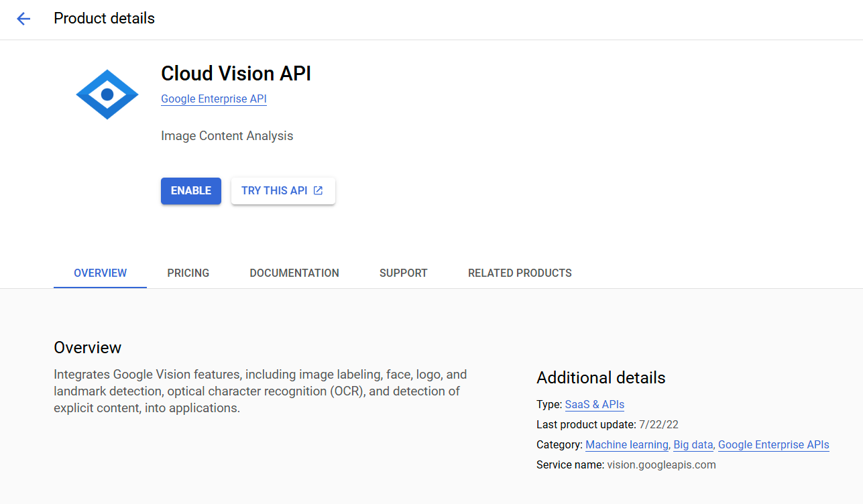Open the Machine learning category link
The height and width of the screenshot is (504, 863).
pyautogui.click(x=626, y=444)
